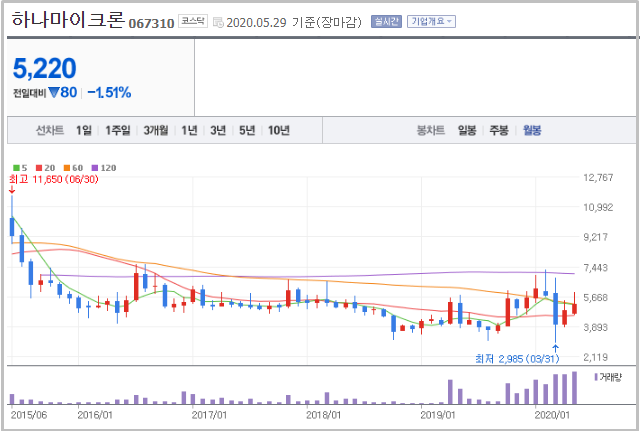640x431 pixels.
Task: Click the down-arrow 80 change amount
Action: (63, 93)
